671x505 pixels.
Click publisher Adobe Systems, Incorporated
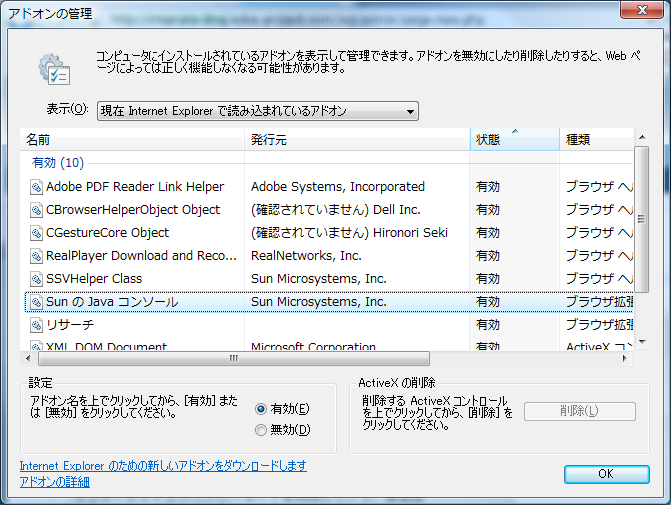click(x=338, y=187)
